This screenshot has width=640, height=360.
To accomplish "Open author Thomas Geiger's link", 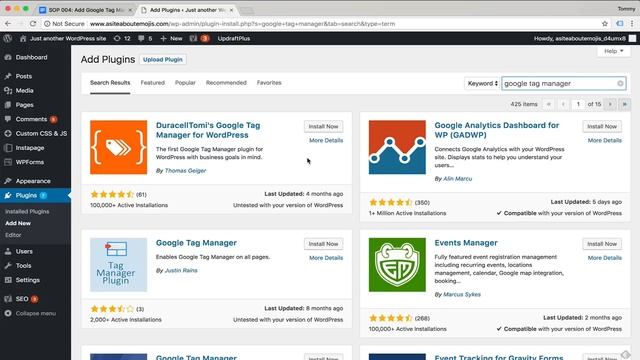I will (185, 171).
